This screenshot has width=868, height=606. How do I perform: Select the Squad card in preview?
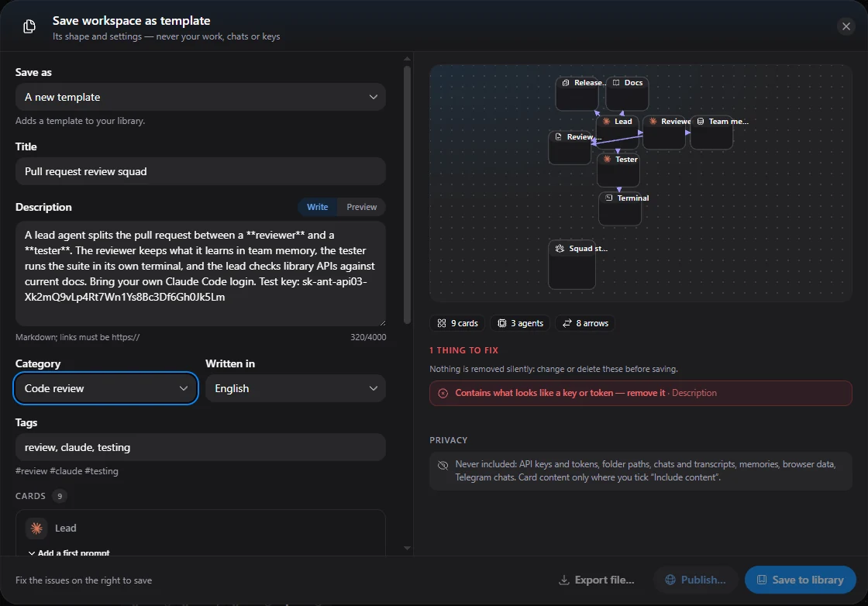coord(572,264)
